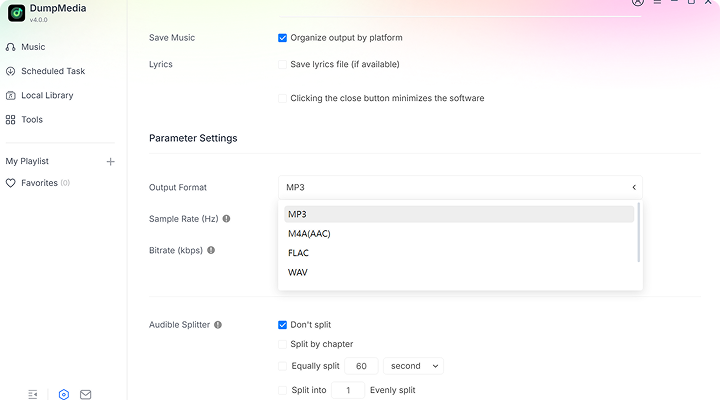Check close button minimizes the software
Image resolution: width=720 pixels, height=400 pixels.
pyautogui.click(x=283, y=98)
